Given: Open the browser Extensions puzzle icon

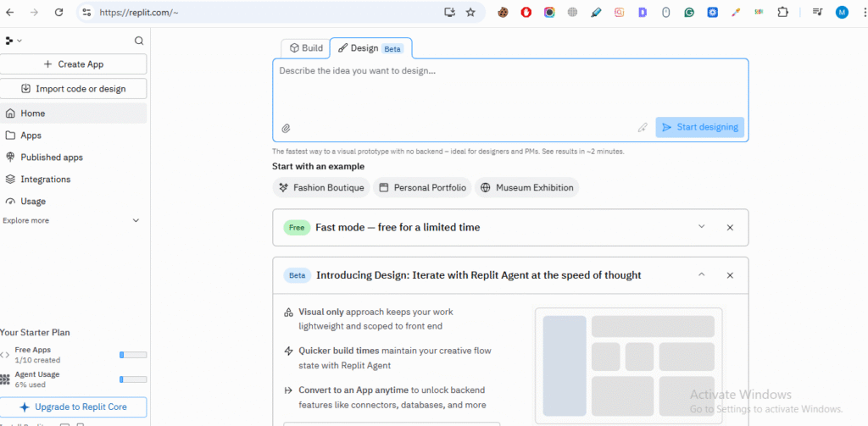Looking at the screenshot, I should (782, 13).
